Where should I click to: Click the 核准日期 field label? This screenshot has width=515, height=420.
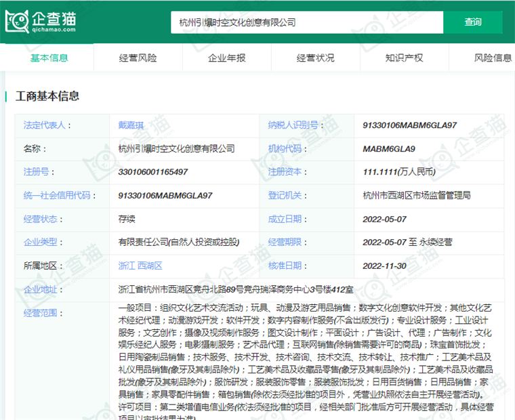pyautogui.click(x=285, y=266)
